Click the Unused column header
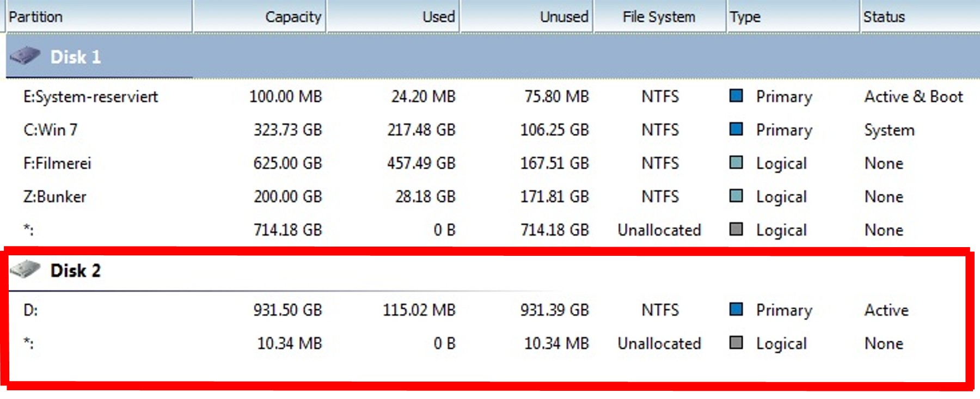Image resolution: width=980 pixels, height=399 pixels. (563, 17)
